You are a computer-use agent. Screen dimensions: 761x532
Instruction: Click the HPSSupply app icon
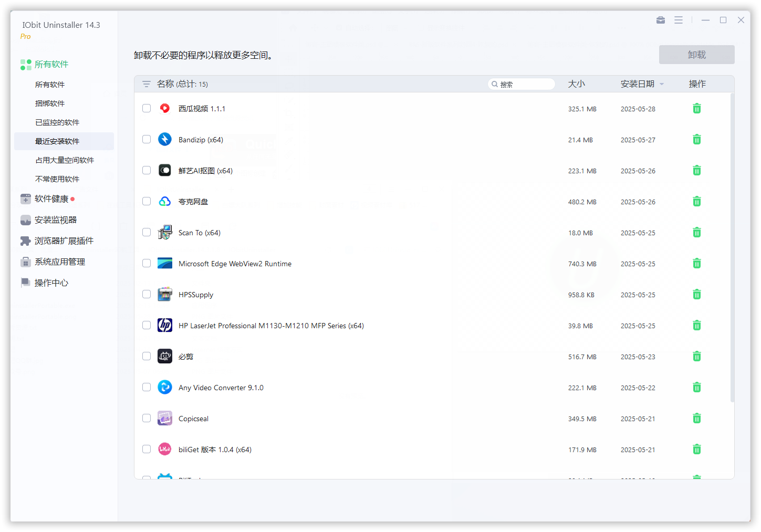165,294
